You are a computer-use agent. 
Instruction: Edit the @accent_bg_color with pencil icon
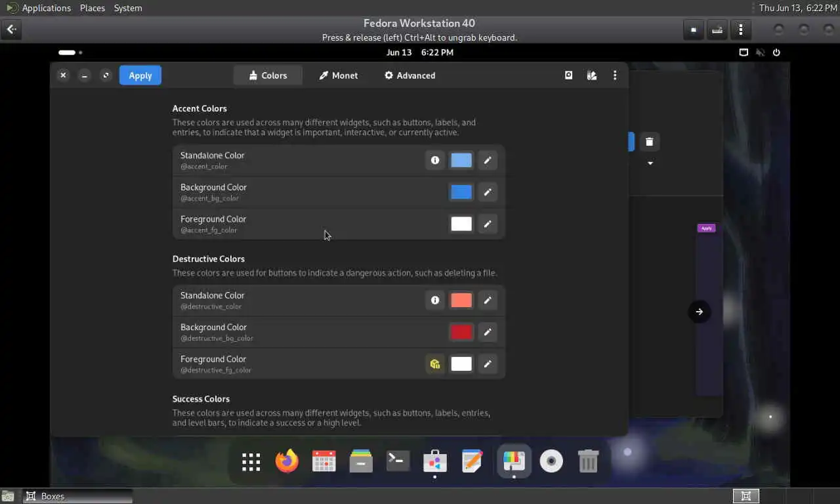coord(488,192)
